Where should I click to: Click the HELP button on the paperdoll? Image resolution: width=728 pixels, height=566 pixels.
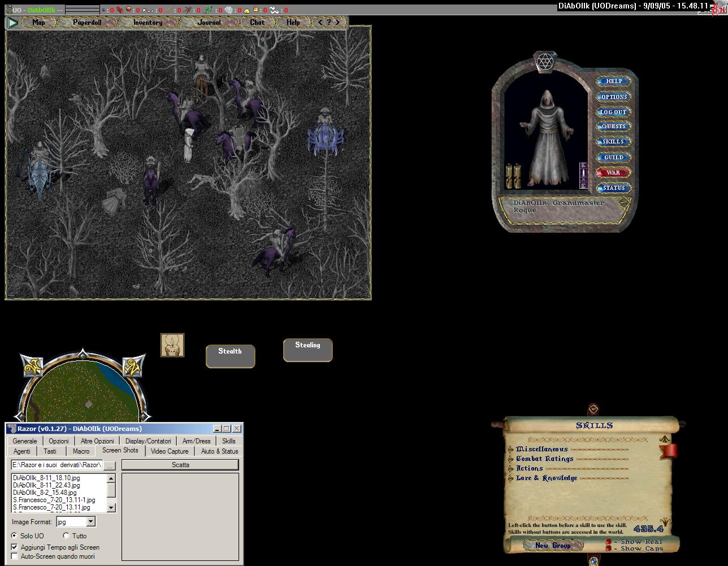click(x=614, y=81)
